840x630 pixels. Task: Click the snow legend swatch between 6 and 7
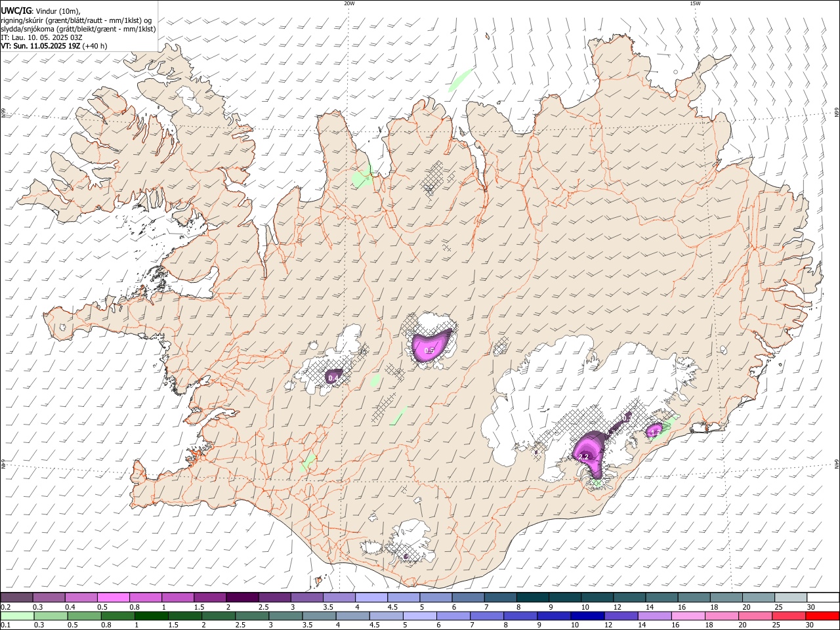[468, 597]
